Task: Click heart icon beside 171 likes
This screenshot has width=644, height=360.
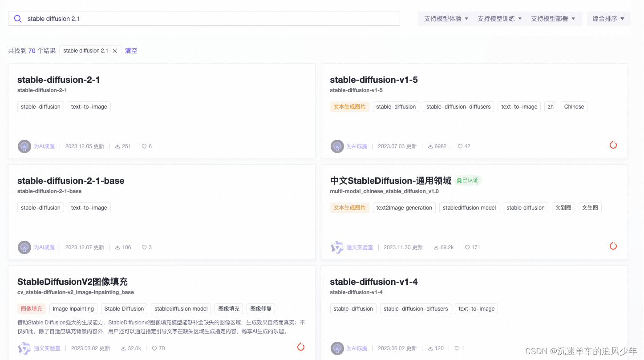Action: coord(467,247)
